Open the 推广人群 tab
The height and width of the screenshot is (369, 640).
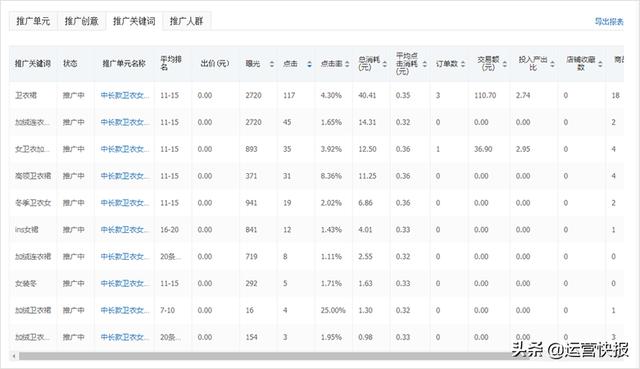coord(187,21)
